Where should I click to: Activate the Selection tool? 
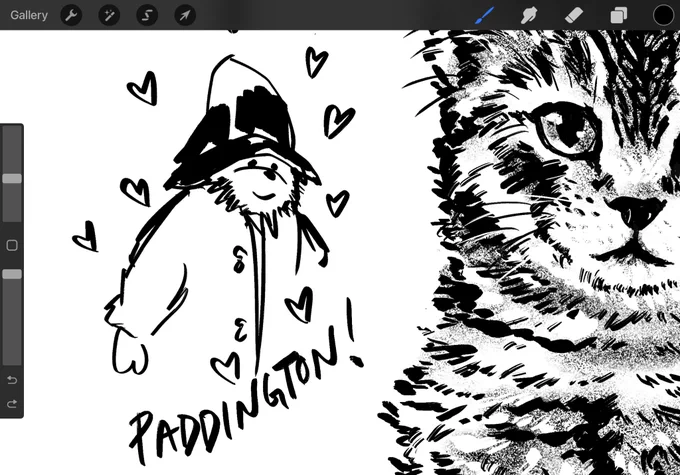pos(147,15)
